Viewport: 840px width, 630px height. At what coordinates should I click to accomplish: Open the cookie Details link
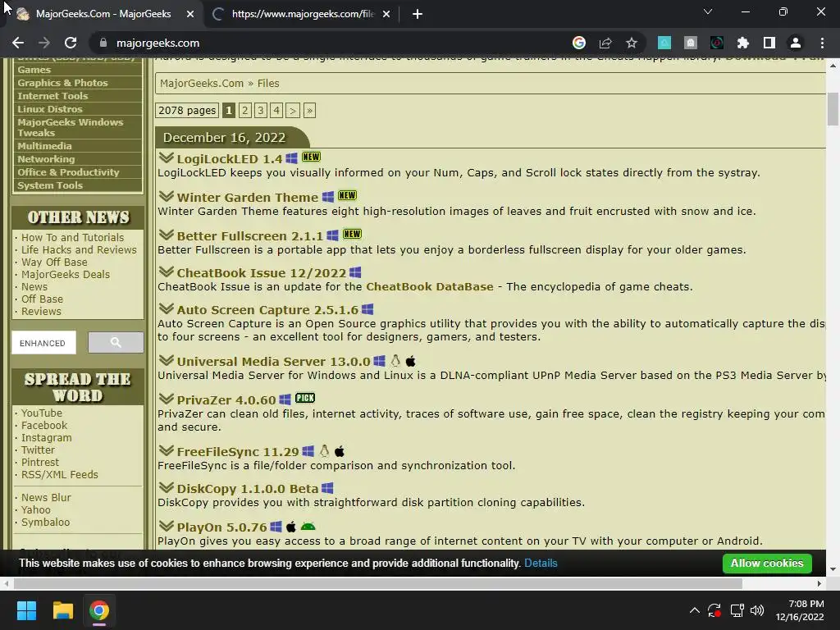pyautogui.click(x=541, y=563)
